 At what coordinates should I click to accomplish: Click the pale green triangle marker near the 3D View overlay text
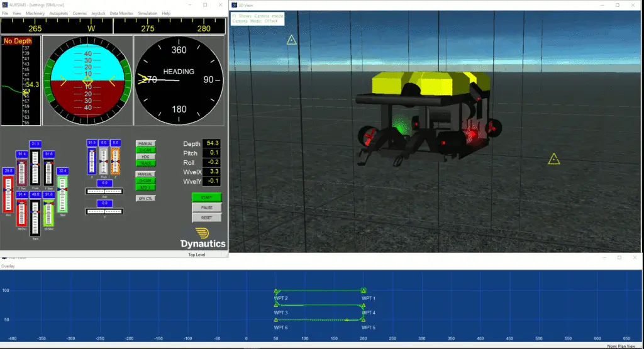pos(291,40)
